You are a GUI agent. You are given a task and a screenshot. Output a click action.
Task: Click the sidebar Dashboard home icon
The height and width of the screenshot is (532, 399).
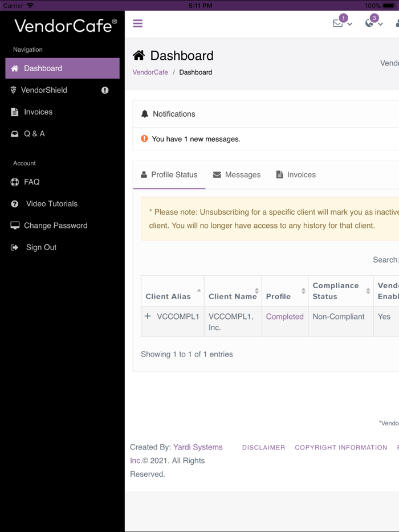pos(15,68)
